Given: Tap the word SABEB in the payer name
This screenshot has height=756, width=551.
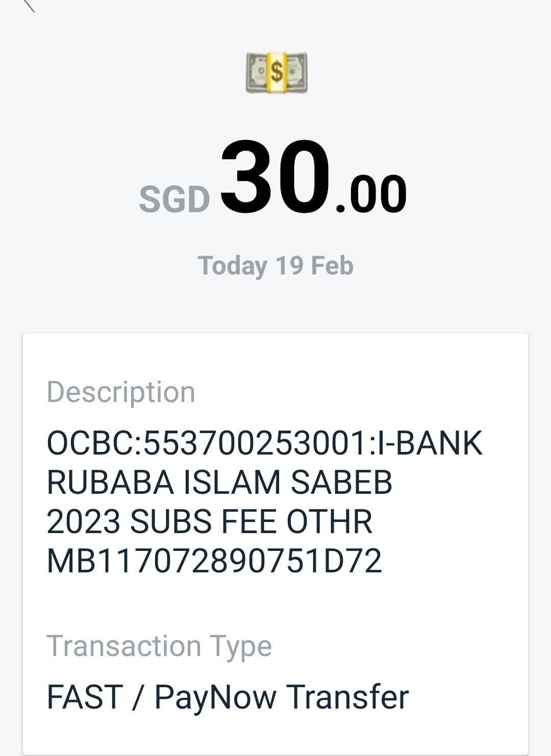Looking at the screenshot, I should pyautogui.click(x=341, y=482).
